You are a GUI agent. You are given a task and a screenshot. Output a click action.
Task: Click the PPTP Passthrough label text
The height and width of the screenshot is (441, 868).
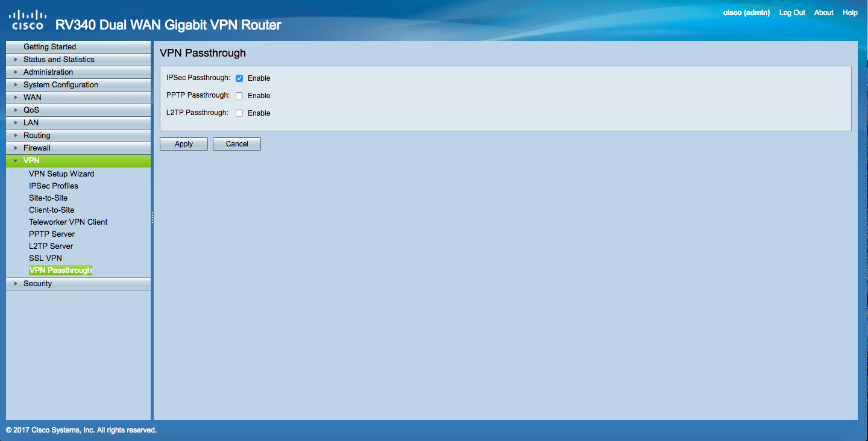198,95
